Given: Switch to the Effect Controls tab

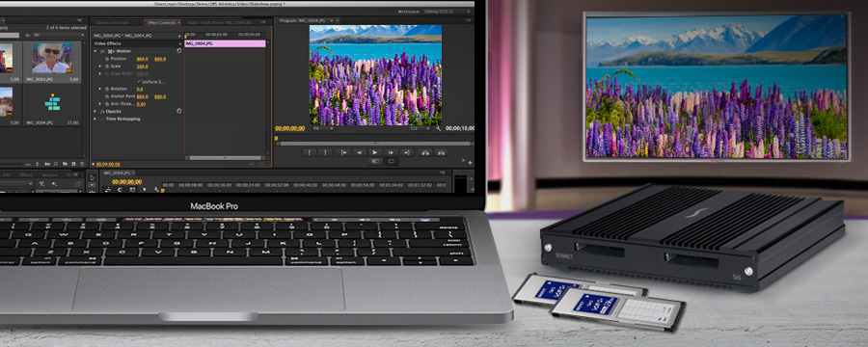Looking at the screenshot, I should point(161,23).
